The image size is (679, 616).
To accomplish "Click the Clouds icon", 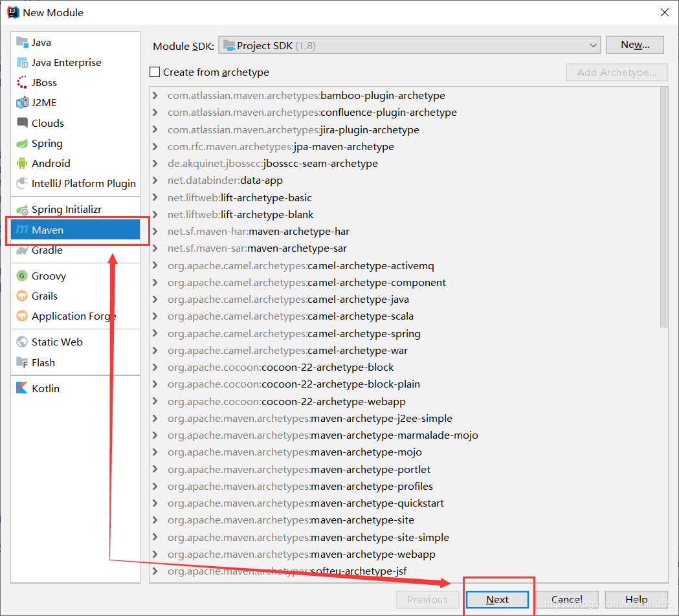I will point(21,122).
